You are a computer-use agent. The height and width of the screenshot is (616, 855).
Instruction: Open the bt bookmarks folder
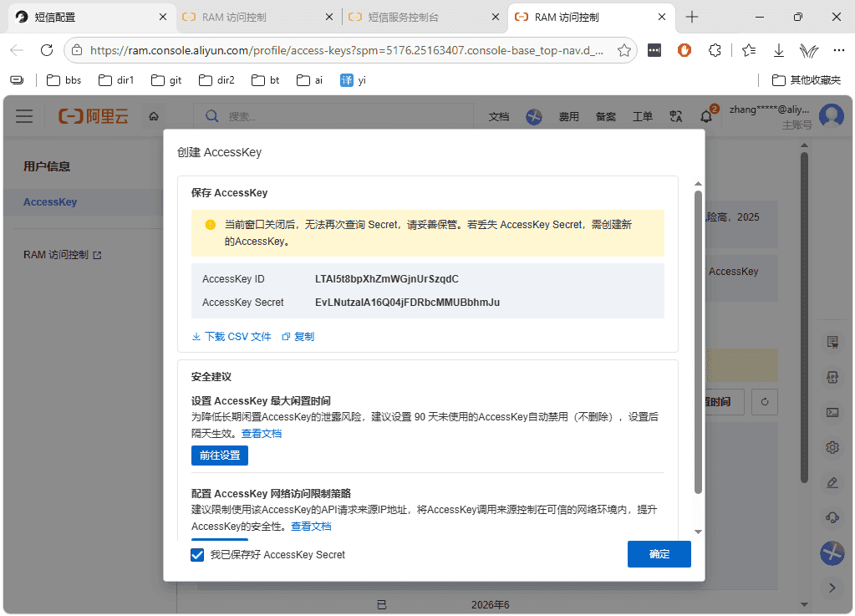tap(266, 81)
